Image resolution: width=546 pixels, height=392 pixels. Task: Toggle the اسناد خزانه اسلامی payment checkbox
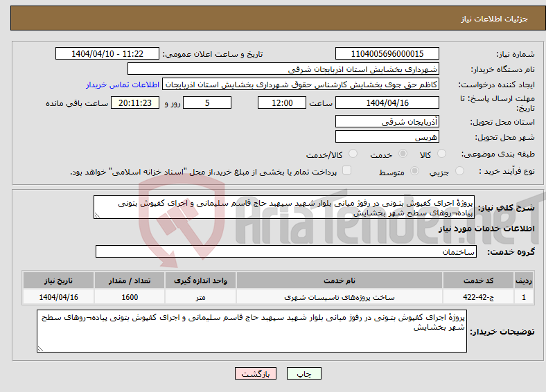347,170
